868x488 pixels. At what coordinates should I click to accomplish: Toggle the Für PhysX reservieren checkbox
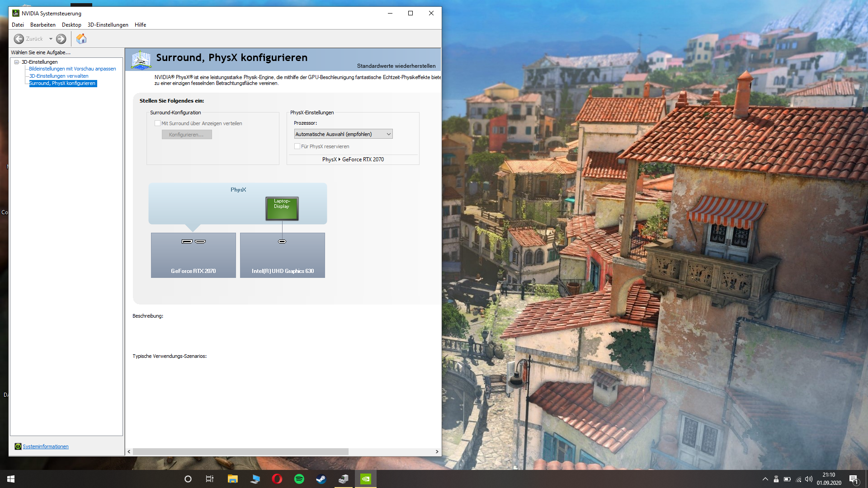tap(297, 146)
